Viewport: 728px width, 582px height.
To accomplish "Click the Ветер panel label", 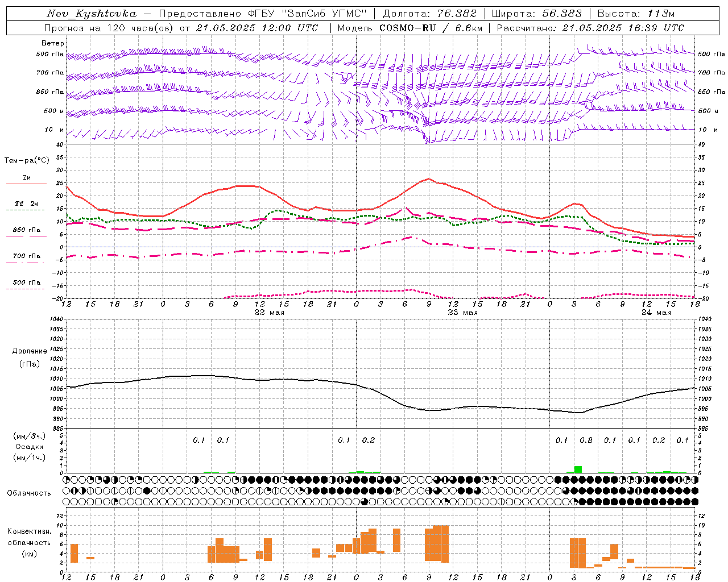I will [x=53, y=43].
